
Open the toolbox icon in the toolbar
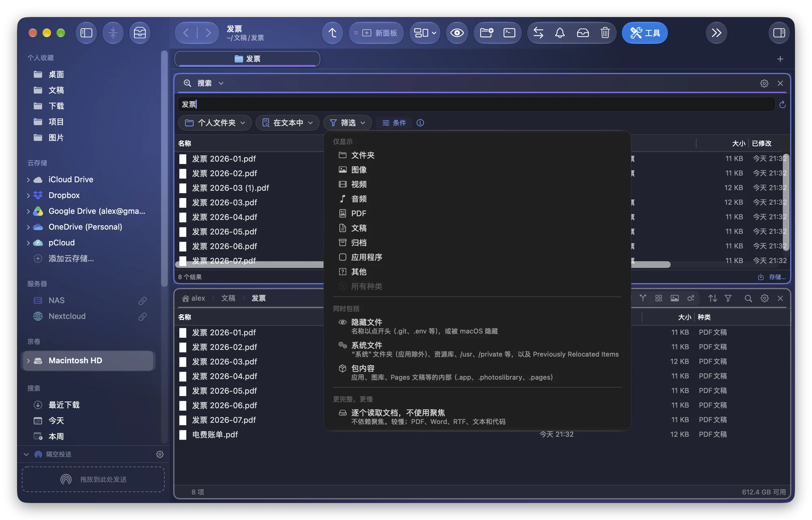(x=140, y=33)
